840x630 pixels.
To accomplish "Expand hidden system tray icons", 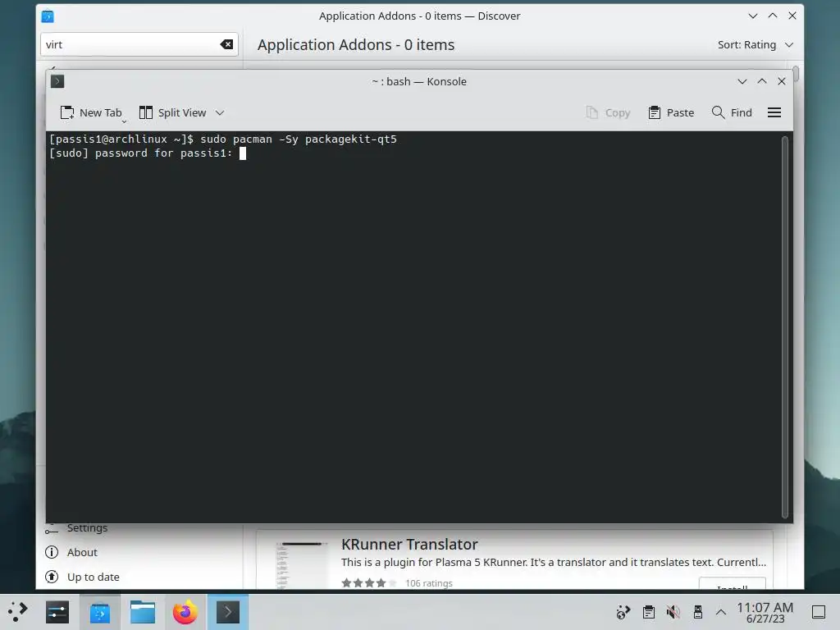I will click(721, 612).
